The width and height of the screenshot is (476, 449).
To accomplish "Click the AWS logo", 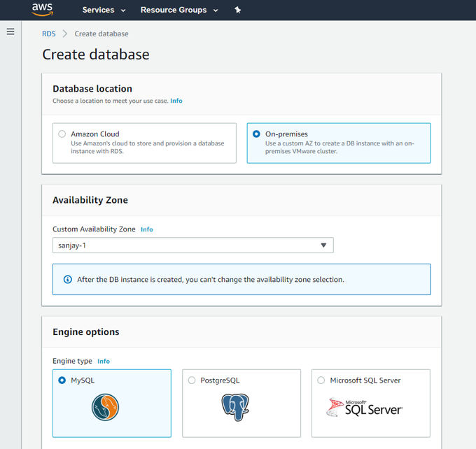I will click(43, 9).
